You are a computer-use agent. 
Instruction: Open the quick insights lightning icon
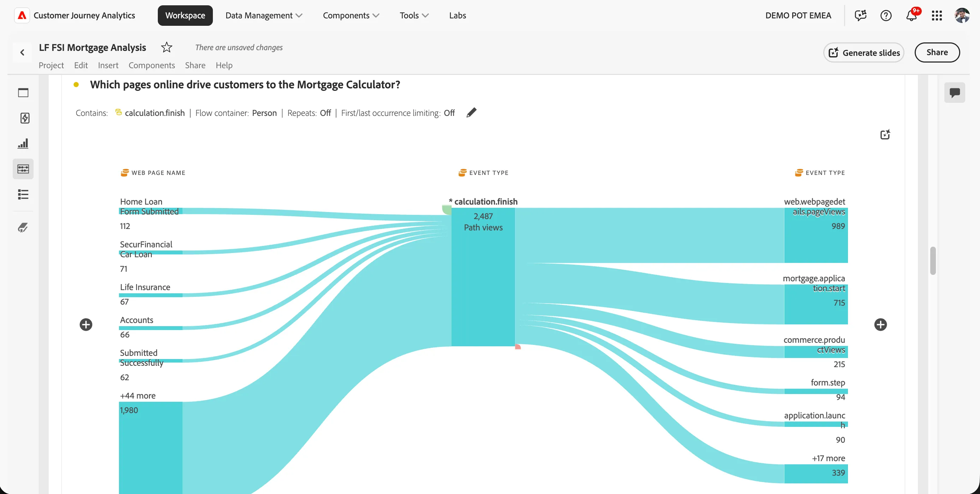25,118
